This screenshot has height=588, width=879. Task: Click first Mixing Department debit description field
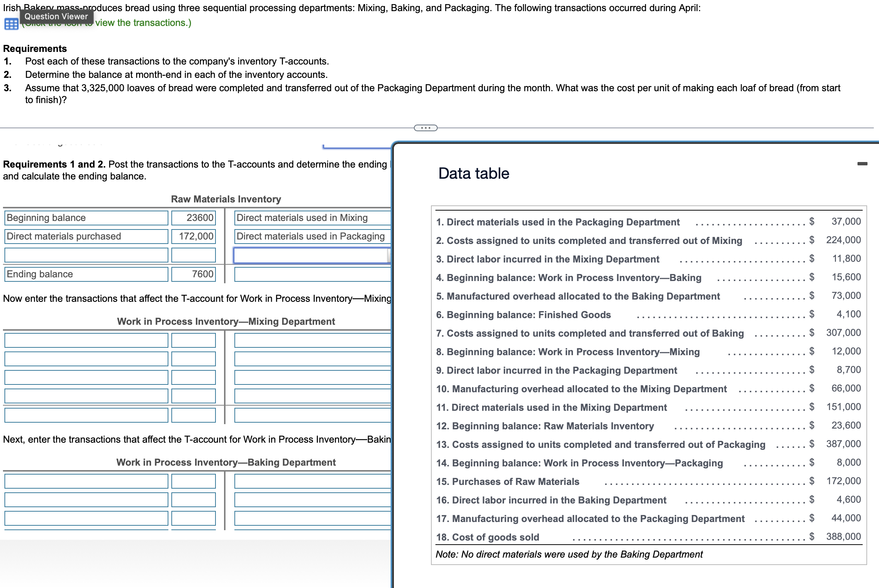click(86, 340)
